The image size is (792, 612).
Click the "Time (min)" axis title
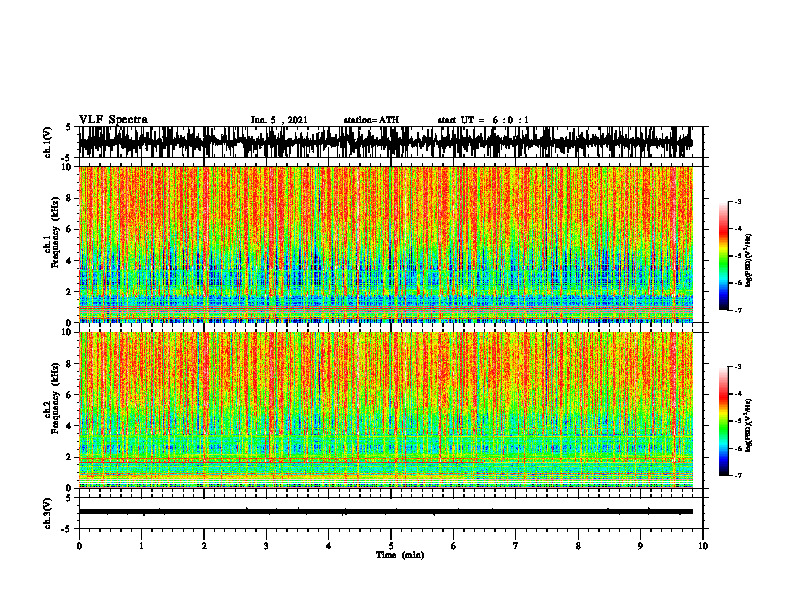point(400,555)
